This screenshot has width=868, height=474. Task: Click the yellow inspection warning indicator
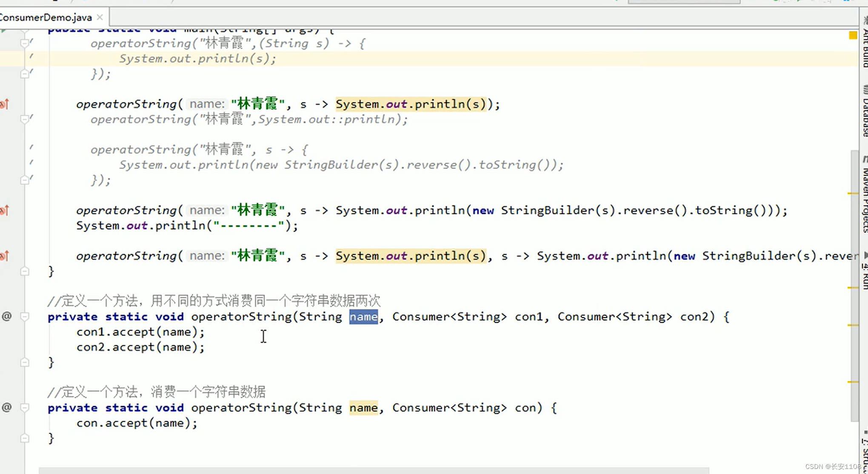853,35
